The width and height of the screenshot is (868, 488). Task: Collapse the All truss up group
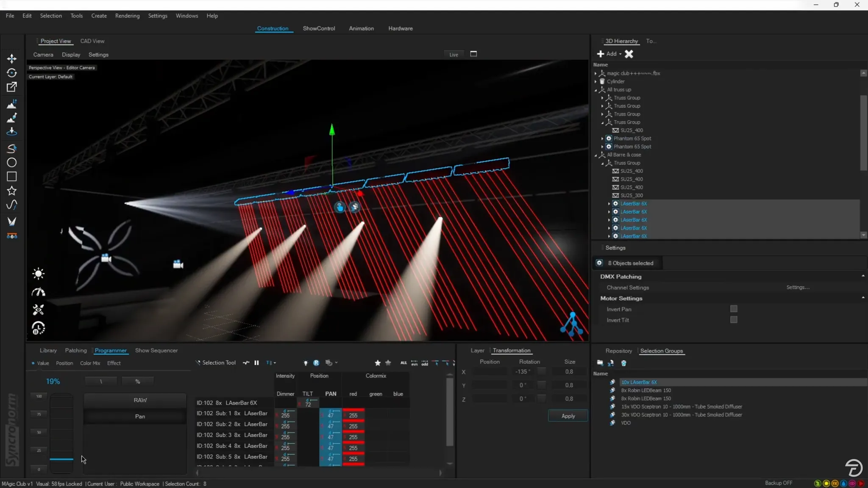coord(595,90)
